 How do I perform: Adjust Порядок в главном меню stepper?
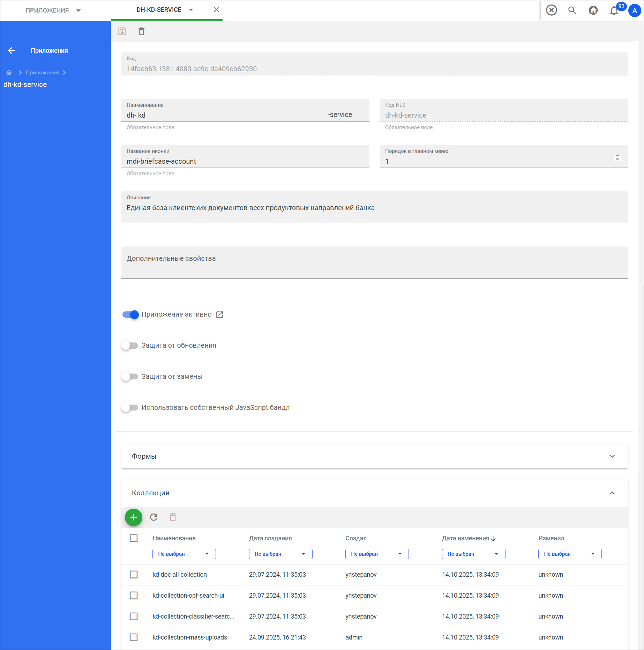tap(617, 158)
